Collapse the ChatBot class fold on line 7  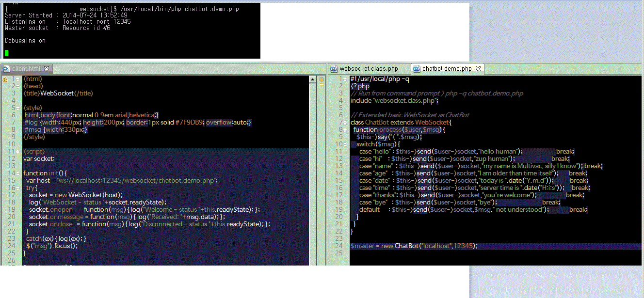[x=345, y=123]
